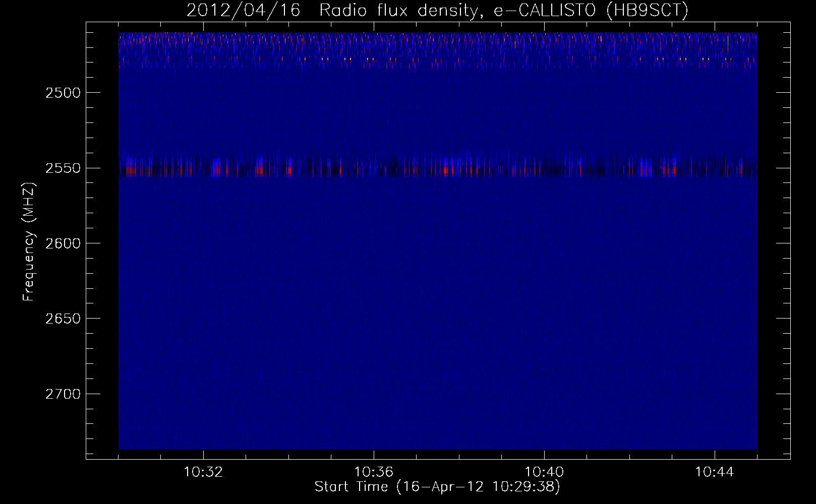The image size is (816, 504).
Task: Select the 2650 frequency axis label
Action: tap(63, 319)
